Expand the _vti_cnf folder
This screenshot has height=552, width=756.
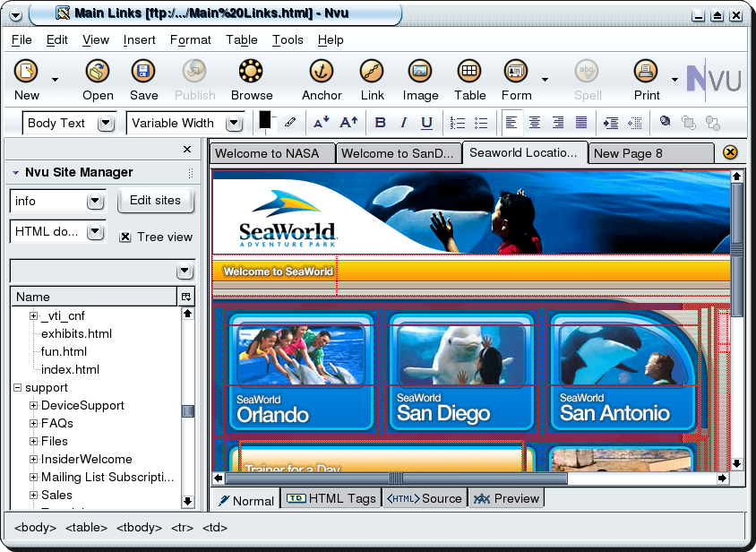tap(33, 316)
